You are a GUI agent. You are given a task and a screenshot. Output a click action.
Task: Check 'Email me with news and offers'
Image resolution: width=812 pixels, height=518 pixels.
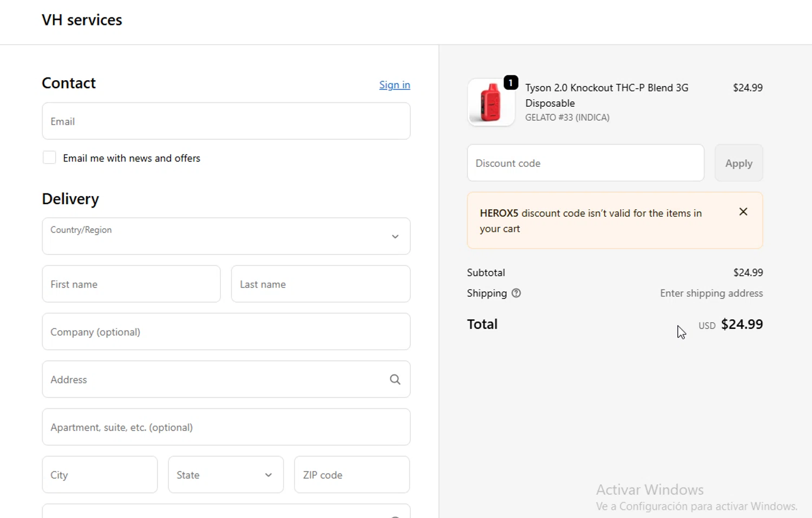click(x=49, y=158)
